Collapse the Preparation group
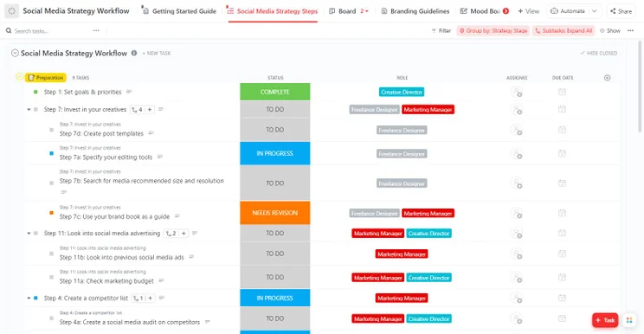644x334 pixels. (19, 77)
